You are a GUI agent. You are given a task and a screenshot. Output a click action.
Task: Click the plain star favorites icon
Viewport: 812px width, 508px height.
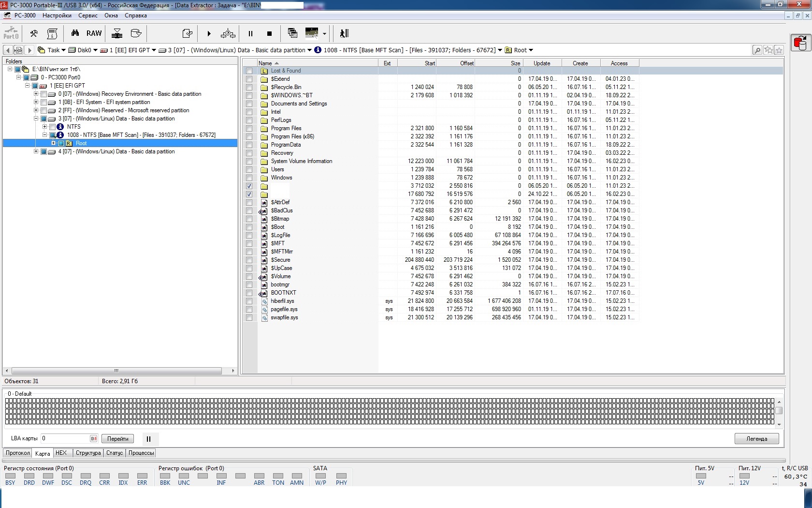pyautogui.click(x=779, y=50)
